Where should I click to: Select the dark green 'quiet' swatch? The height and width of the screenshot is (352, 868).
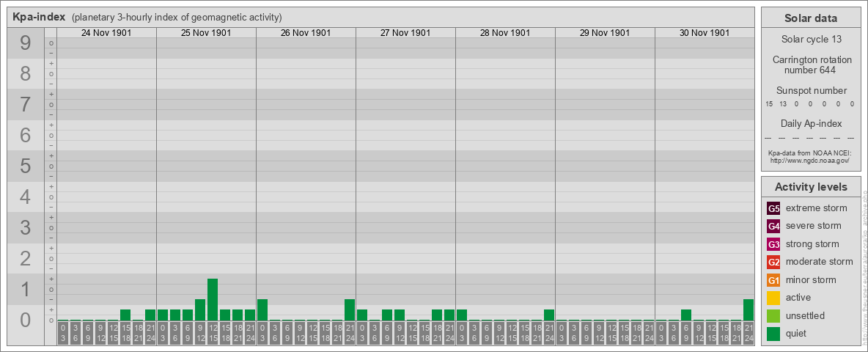pos(773,334)
